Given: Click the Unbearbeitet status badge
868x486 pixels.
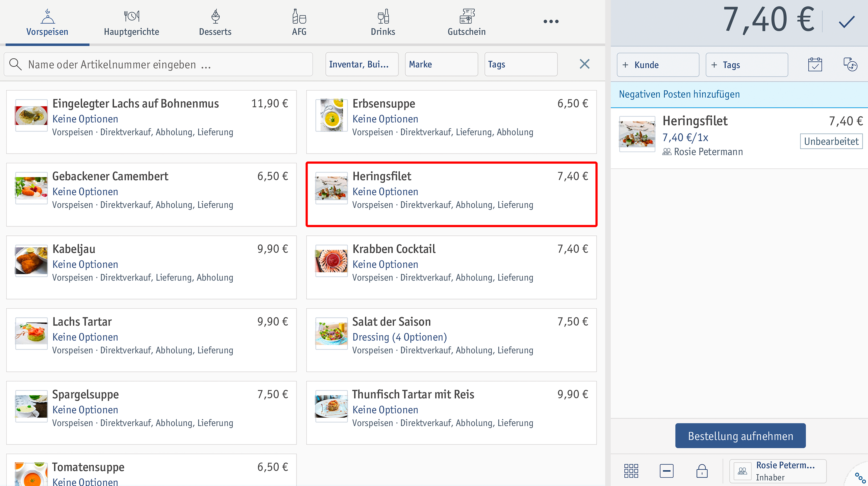Looking at the screenshot, I should coord(831,141).
